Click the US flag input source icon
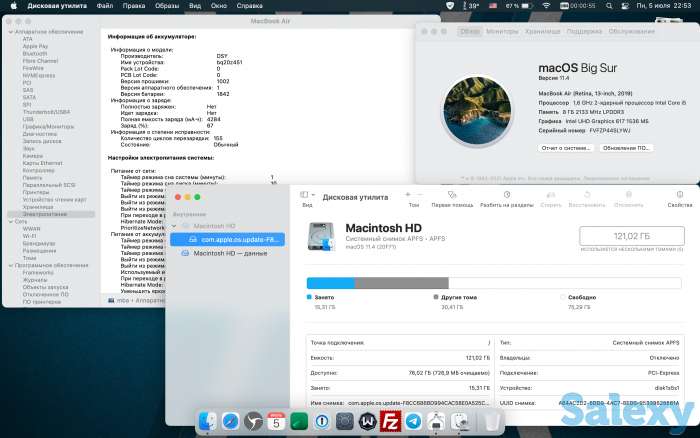The image size is (700, 438). pyautogui.click(x=493, y=6)
